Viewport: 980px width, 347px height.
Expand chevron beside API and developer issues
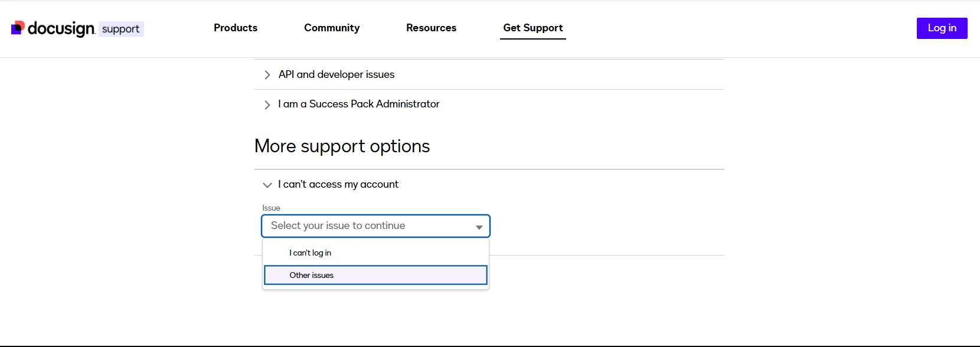pos(267,75)
